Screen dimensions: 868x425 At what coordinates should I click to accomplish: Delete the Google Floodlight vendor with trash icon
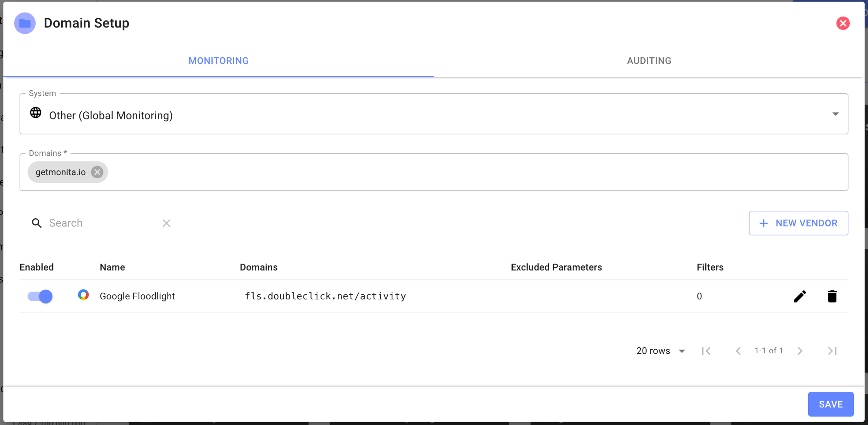[832, 296]
